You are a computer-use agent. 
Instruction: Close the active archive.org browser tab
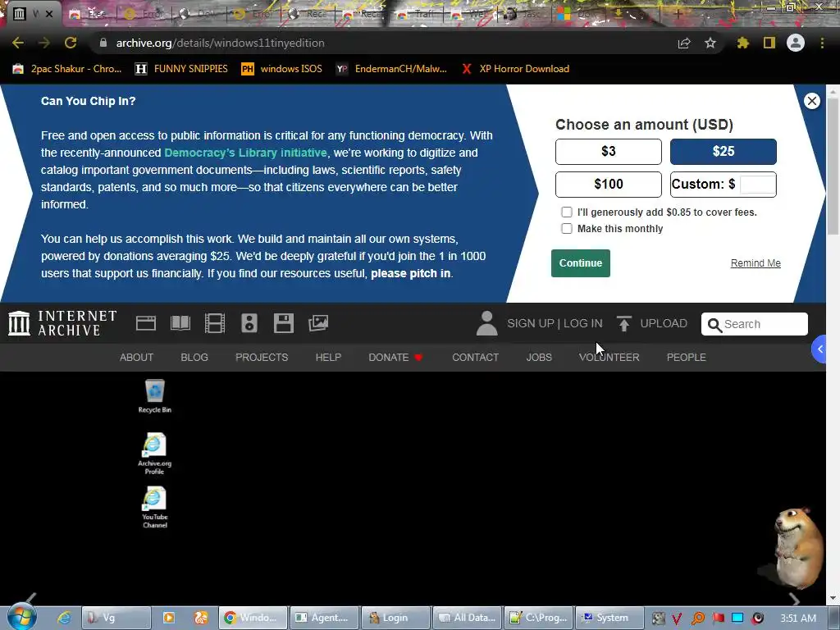48,14
